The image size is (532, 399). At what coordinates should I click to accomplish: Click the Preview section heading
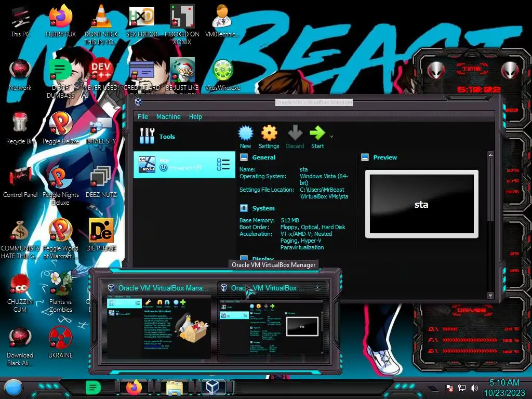pyautogui.click(x=385, y=157)
